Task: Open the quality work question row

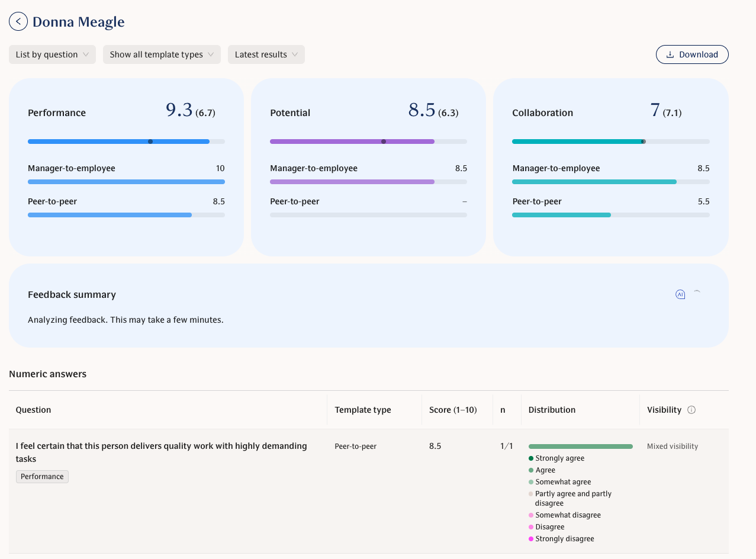Action: click(x=161, y=452)
